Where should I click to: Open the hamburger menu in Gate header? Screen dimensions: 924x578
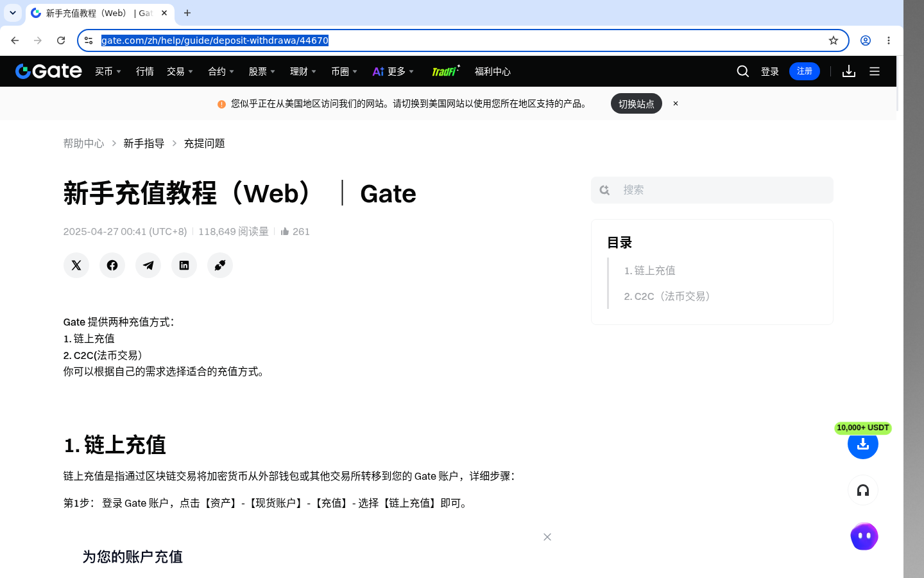tap(875, 71)
